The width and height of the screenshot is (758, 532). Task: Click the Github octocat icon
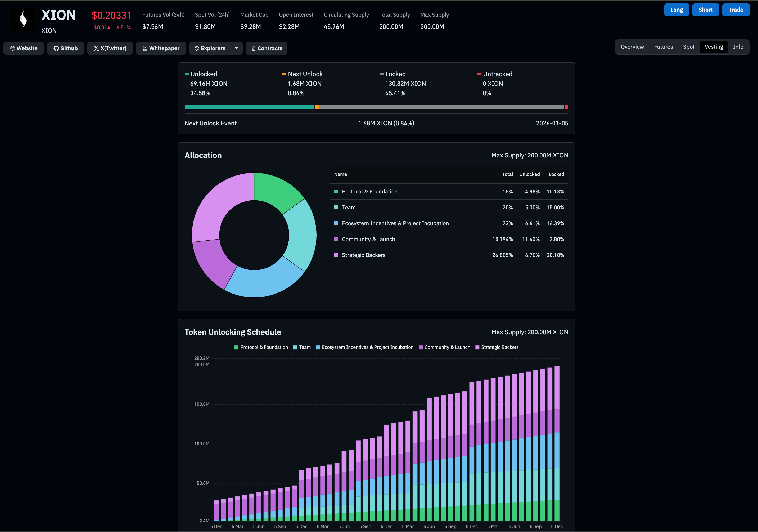56,48
